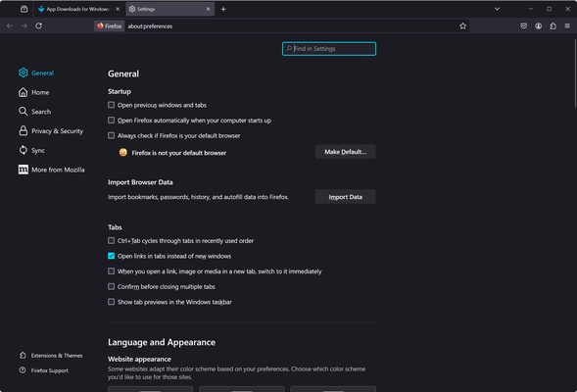
Task: Open the Save to Pocket icon
Action: (x=524, y=25)
